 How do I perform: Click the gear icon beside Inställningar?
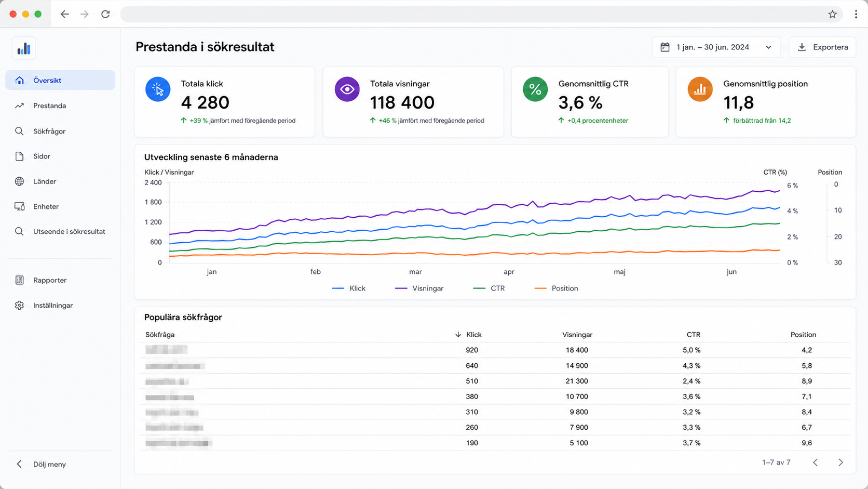[x=19, y=305]
